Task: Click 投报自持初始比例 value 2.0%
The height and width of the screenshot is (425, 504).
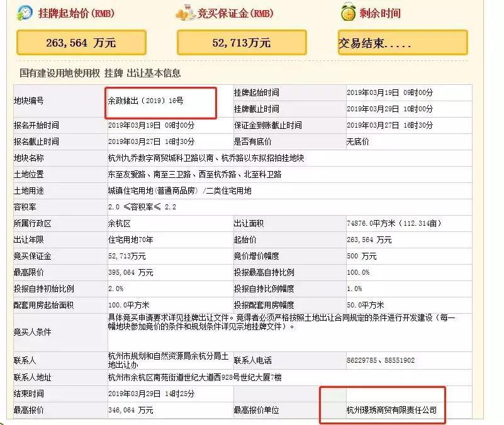Action: (x=116, y=289)
